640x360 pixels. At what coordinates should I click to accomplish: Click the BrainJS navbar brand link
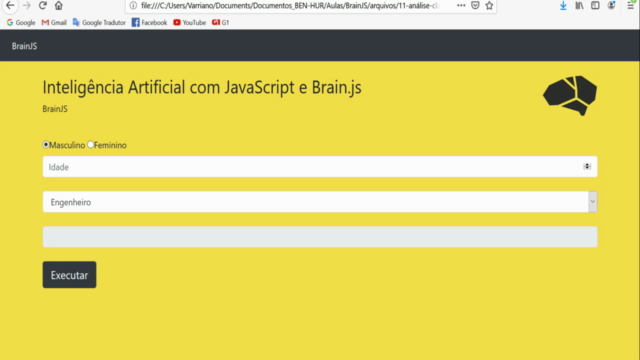(x=24, y=46)
